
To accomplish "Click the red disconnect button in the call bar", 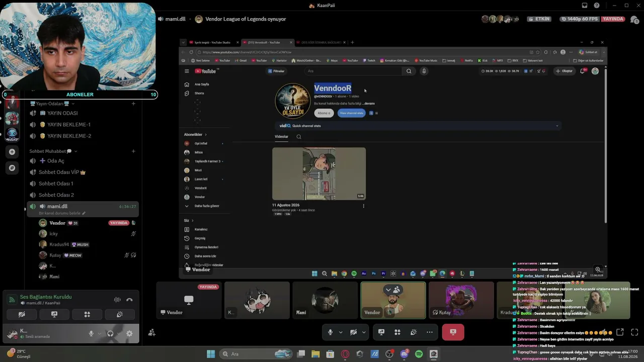I will [x=453, y=332].
